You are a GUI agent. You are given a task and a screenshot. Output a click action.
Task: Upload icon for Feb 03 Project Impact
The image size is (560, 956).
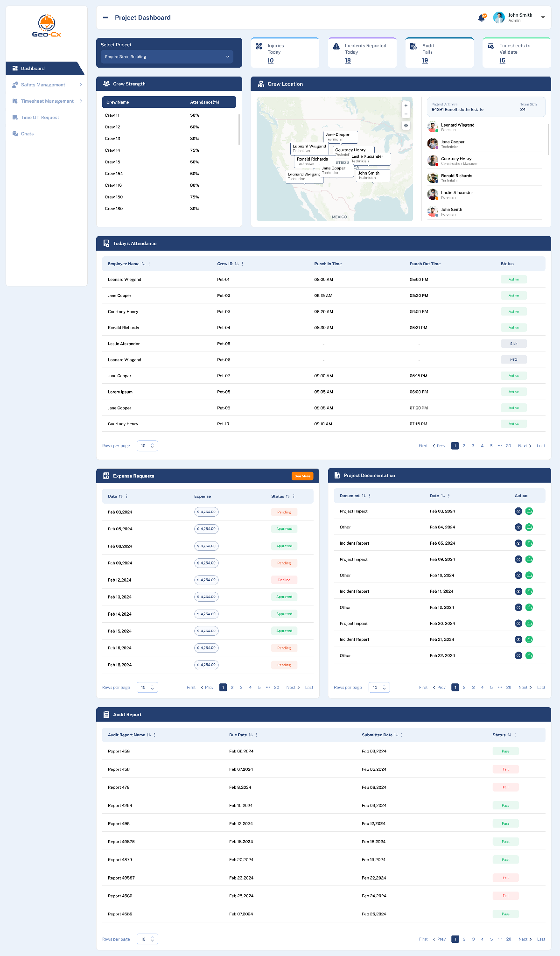(529, 511)
